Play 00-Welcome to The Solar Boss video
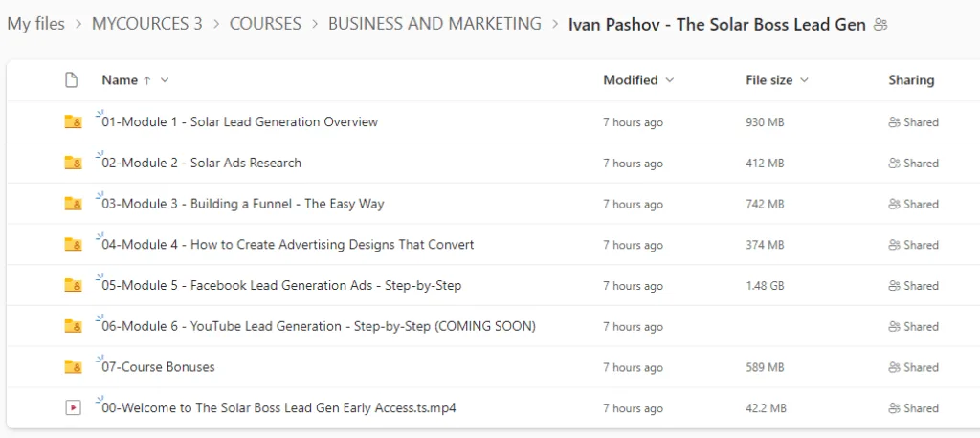 click(278, 408)
